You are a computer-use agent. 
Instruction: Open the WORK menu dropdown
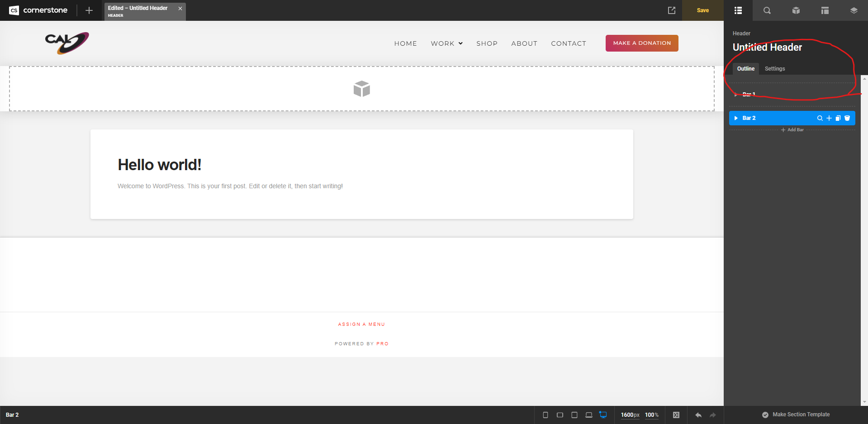pos(446,43)
